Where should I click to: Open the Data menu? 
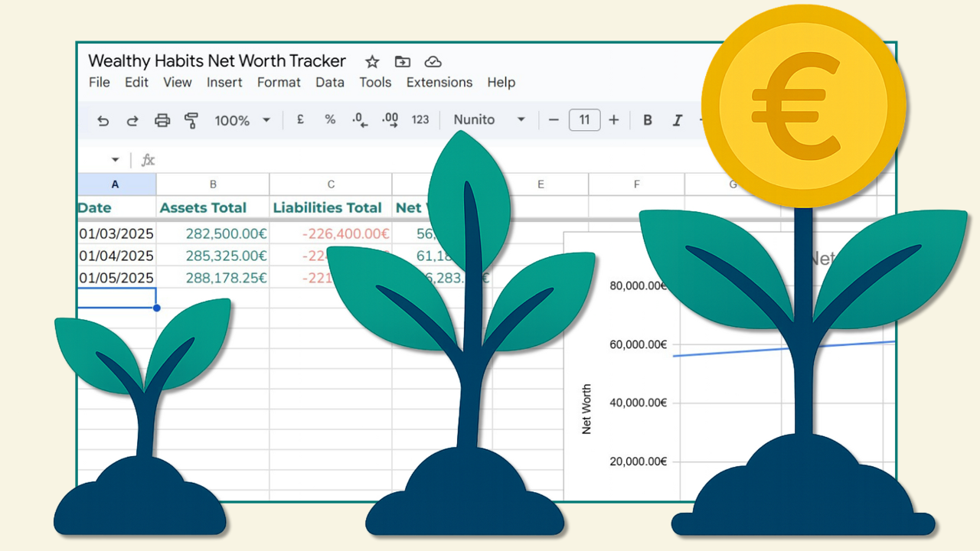point(330,82)
